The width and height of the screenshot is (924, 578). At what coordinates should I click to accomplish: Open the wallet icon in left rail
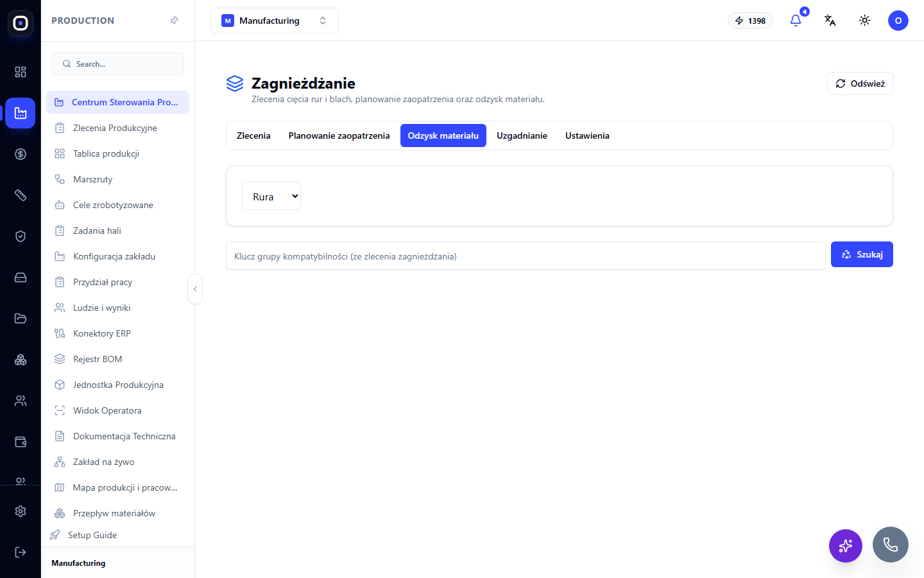click(x=21, y=442)
